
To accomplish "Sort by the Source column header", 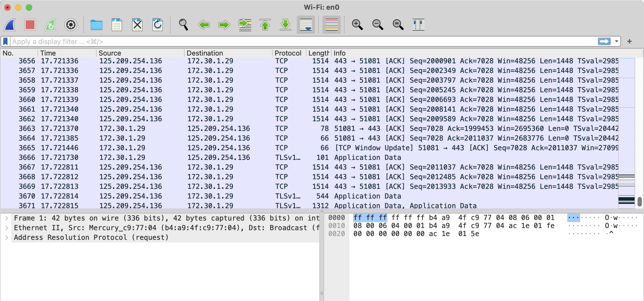I will 110,53.
